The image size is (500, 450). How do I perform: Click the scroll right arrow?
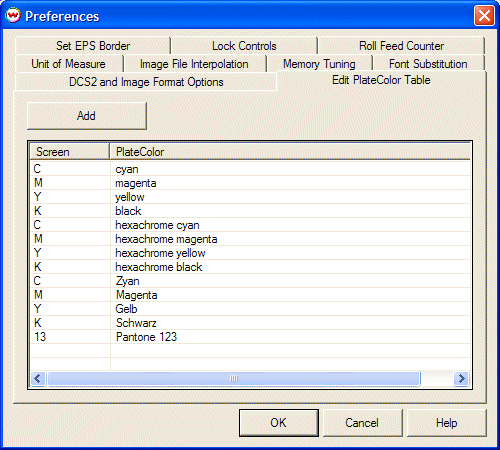coord(461,379)
